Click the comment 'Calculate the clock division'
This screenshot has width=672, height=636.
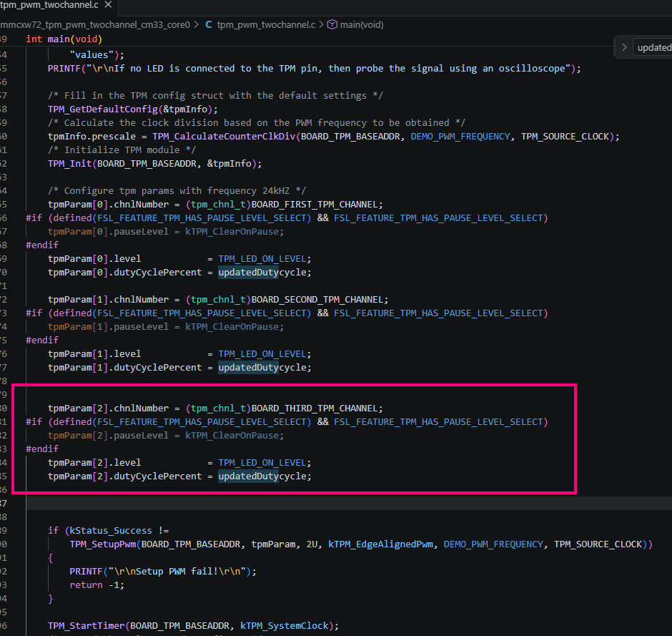[256, 123]
